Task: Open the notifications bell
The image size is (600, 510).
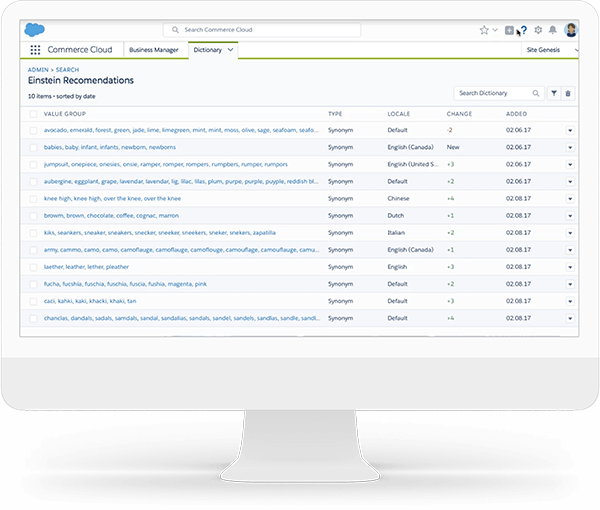Action: [553, 30]
